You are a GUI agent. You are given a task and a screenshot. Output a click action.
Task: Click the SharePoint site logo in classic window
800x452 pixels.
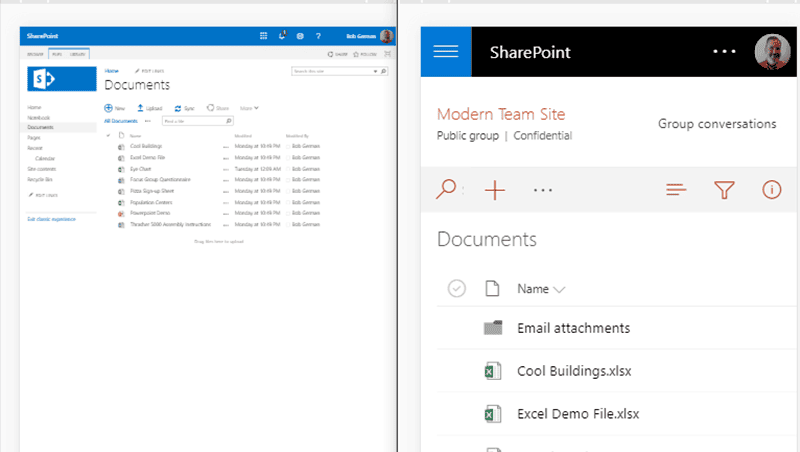tap(62, 79)
